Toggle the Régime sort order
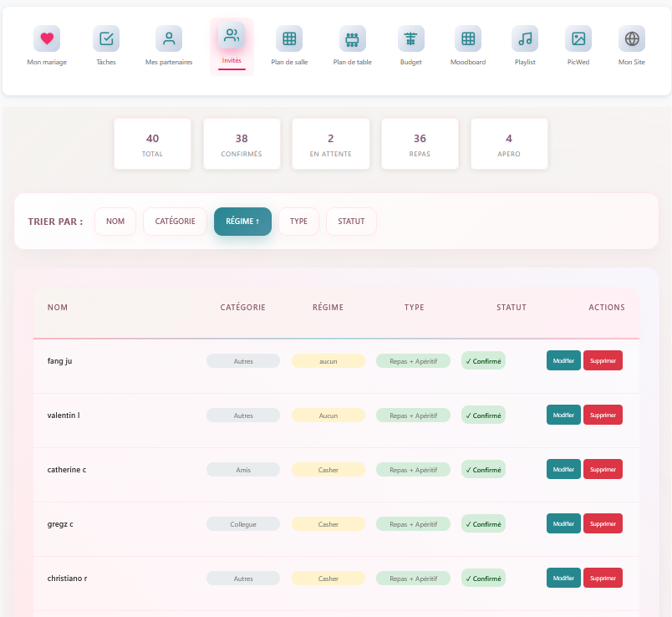The height and width of the screenshot is (617, 672). 242,222
